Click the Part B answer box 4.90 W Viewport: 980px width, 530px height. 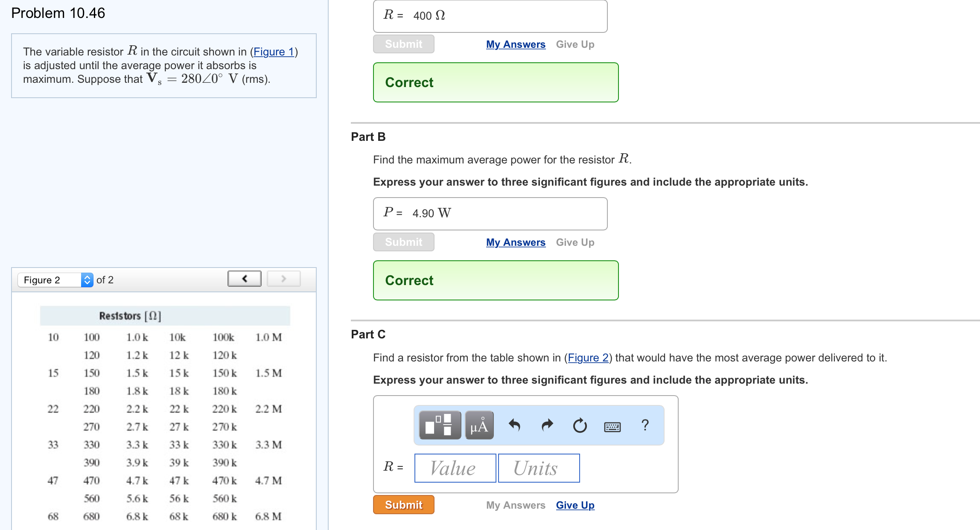490,213
